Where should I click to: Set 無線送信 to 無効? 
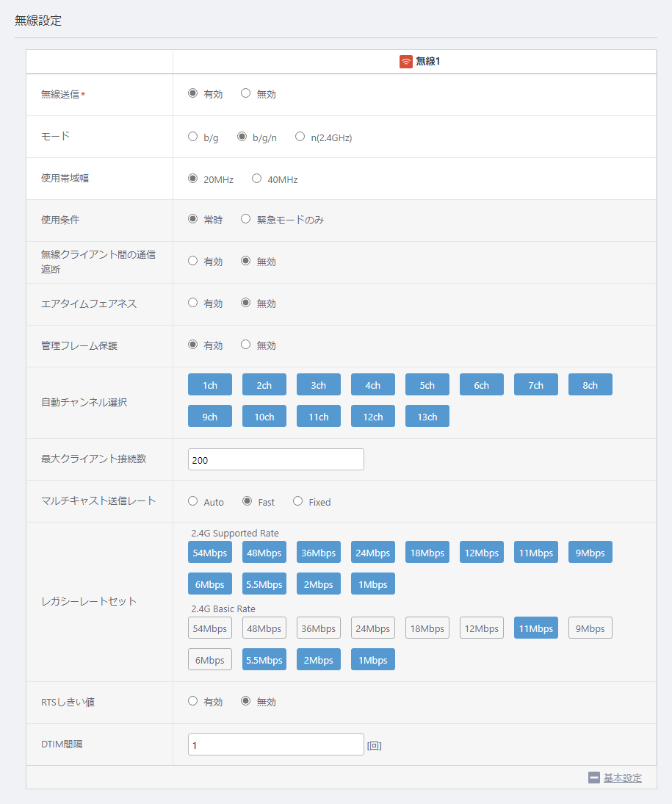pos(245,93)
